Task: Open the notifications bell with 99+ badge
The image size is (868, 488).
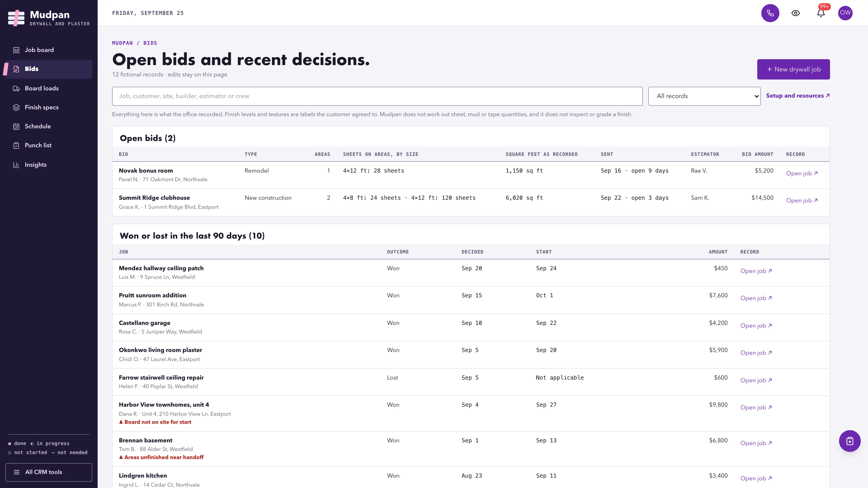Action: click(x=821, y=13)
